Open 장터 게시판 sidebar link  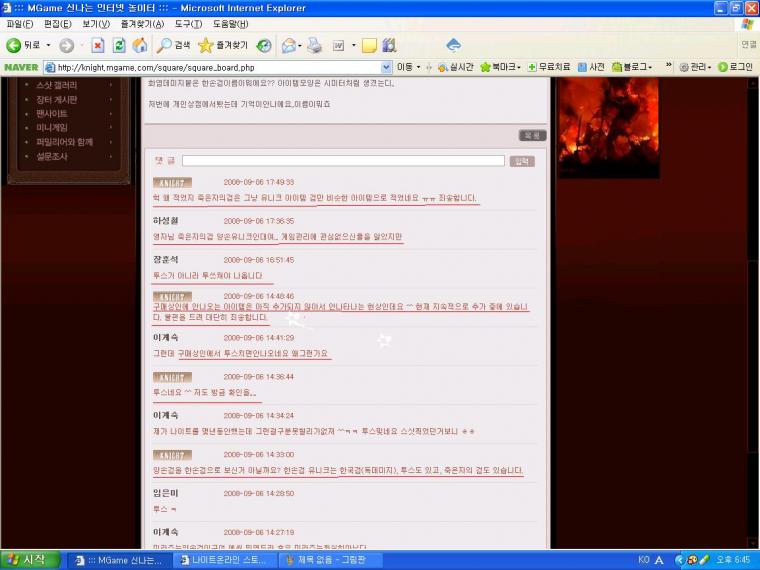(x=57, y=99)
